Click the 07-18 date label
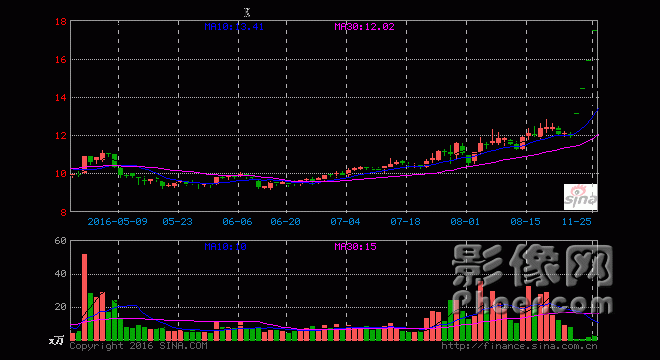 [x=405, y=221]
